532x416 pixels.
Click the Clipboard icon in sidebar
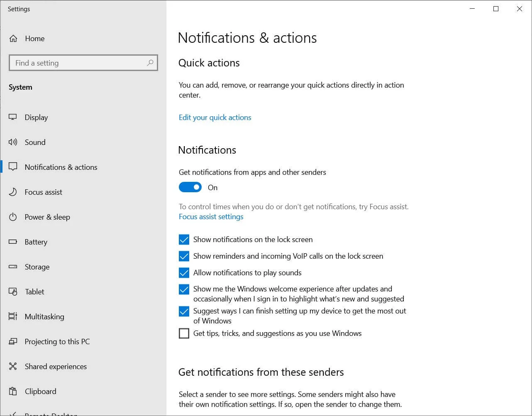pyautogui.click(x=13, y=391)
